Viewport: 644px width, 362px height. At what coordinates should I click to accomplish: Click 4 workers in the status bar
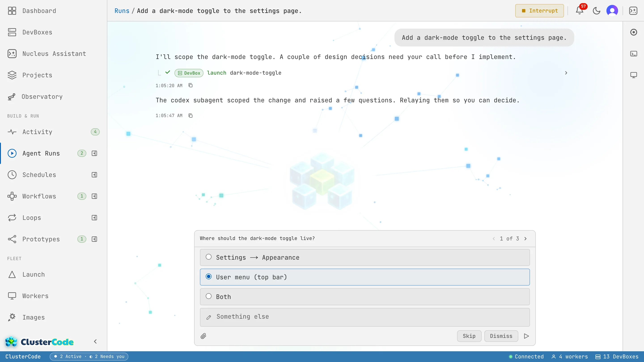pyautogui.click(x=570, y=356)
